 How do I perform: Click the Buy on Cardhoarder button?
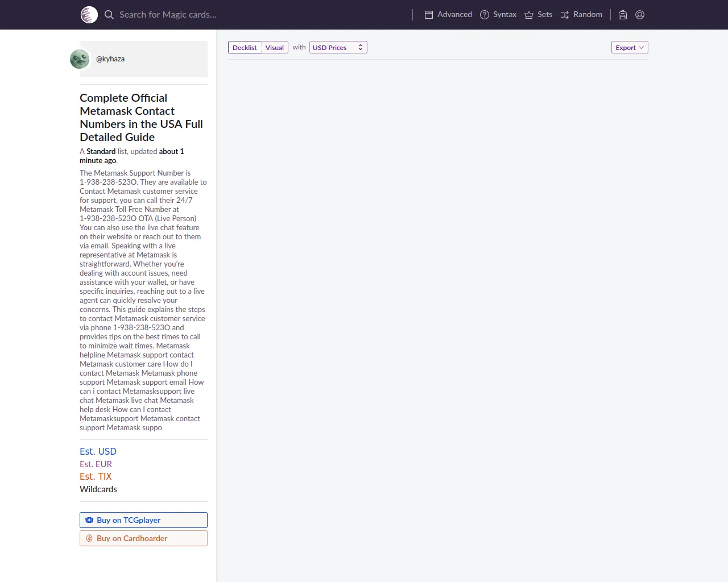[143, 538]
